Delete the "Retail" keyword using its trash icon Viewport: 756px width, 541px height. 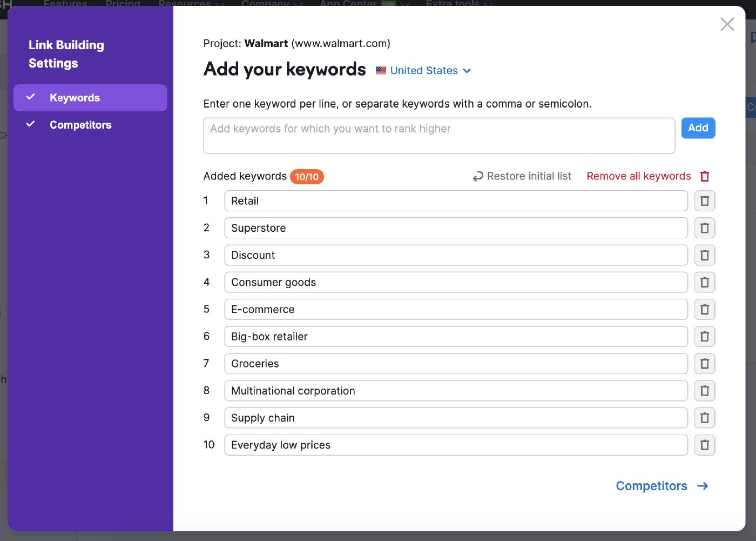point(705,201)
